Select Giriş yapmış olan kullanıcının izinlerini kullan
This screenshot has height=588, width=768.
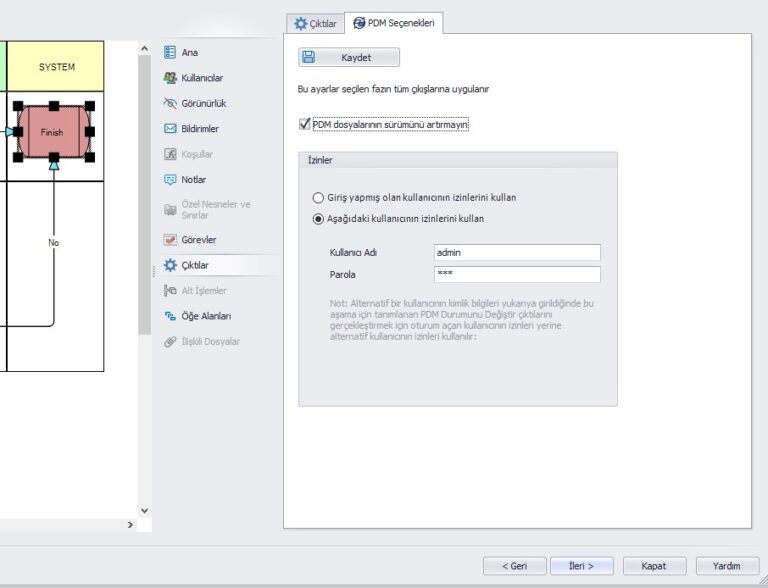point(318,198)
